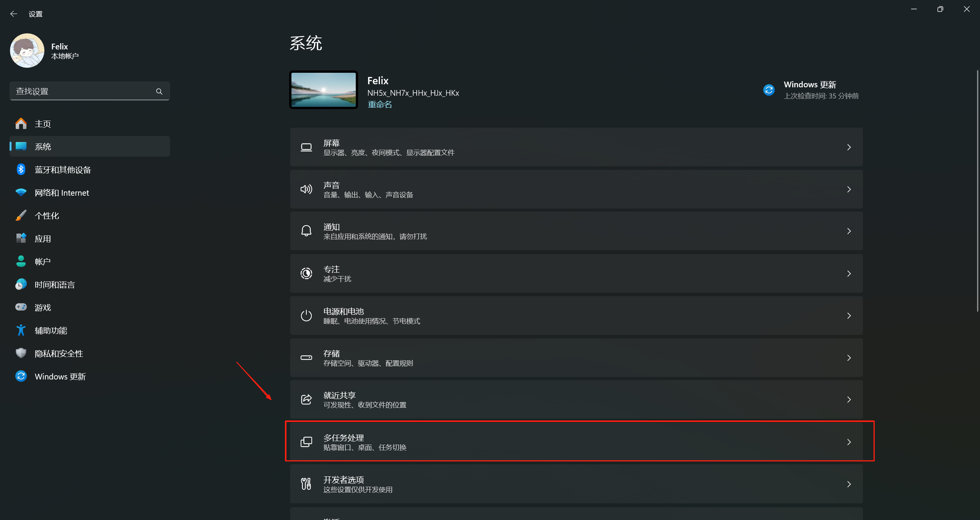Image resolution: width=980 pixels, height=520 pixels.
Task: Click the back arrow button
Action: (x=14, y=13)
